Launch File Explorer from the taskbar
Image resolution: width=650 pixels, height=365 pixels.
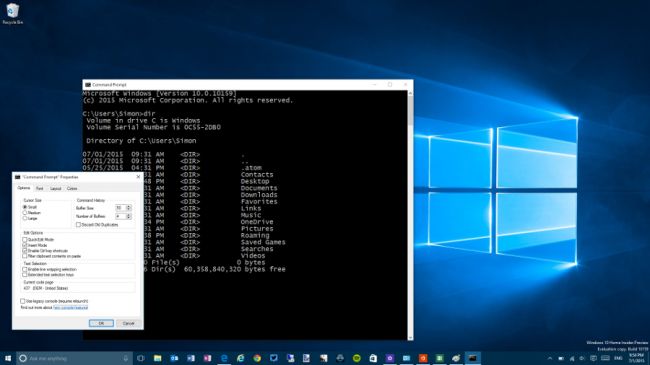pyautogui.click(x=158, y=358)
